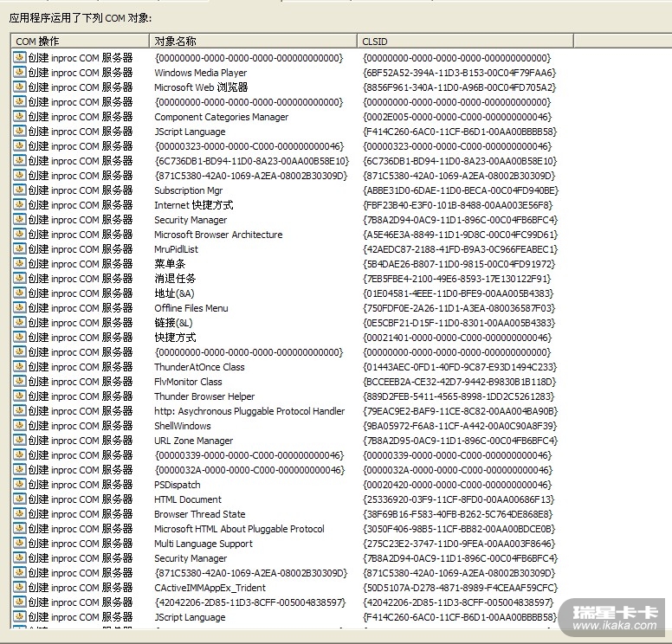This screenshot has width=672, height=644.
Task: Click the icon in the ShellWindows row
Action: pyautogui.click(x=20, y=425)
